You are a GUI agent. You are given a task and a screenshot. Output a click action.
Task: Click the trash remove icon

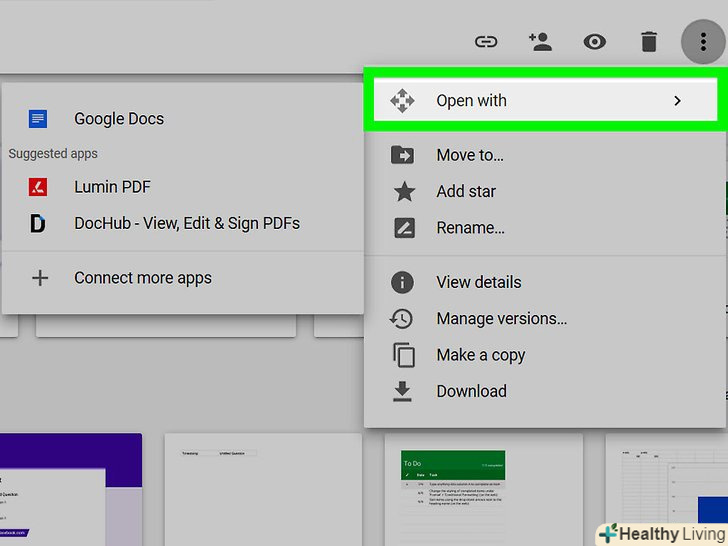click(x=649, y=42)
